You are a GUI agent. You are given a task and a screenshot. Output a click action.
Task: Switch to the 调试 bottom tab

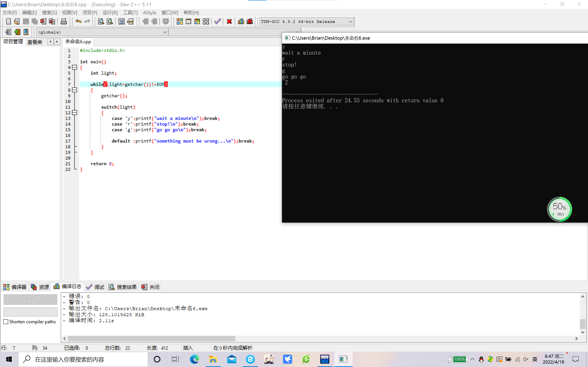(x=96, y=287)
